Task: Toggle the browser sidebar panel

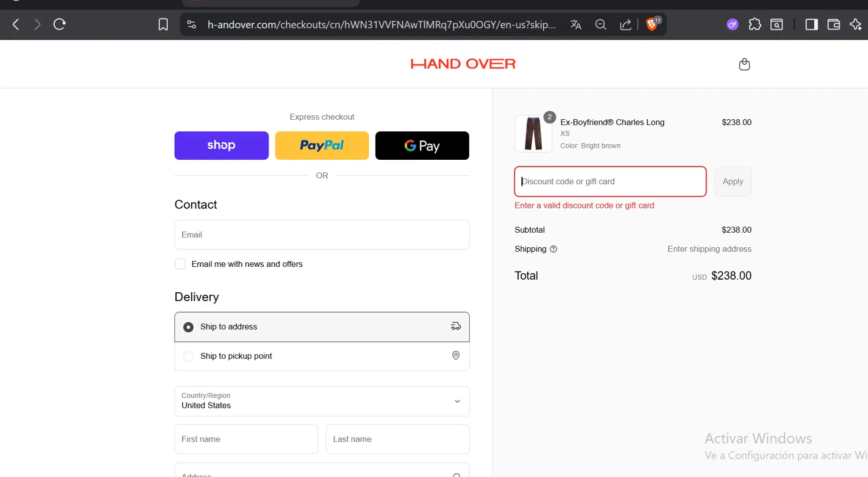Action: 811,24
